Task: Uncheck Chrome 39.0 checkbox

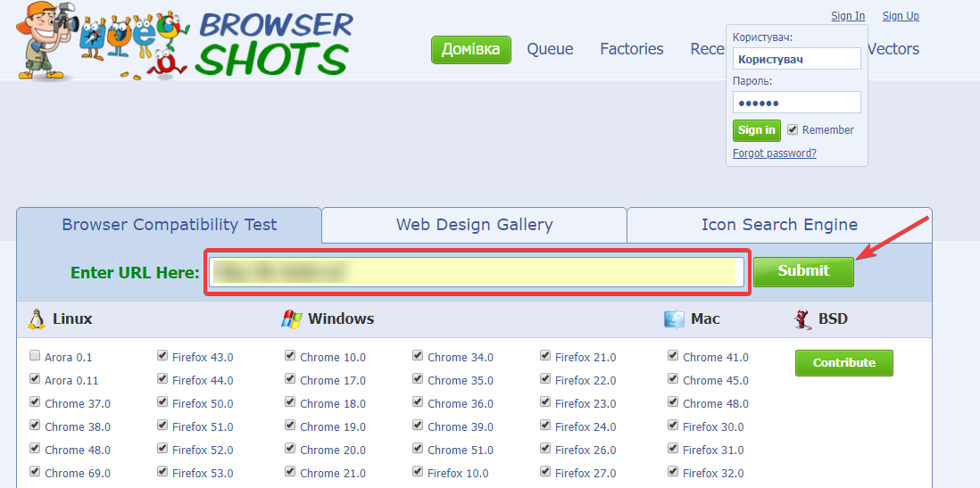Action: (x=418, y=425)
